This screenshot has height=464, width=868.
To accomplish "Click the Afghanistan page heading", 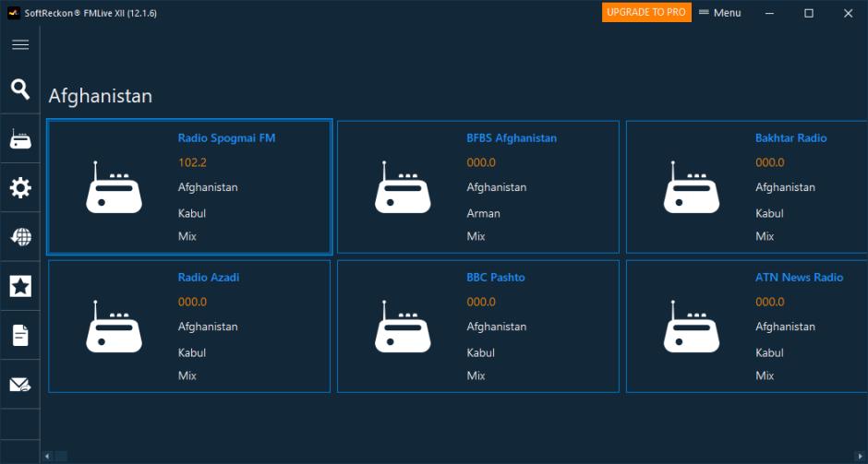I will point(101,96).
